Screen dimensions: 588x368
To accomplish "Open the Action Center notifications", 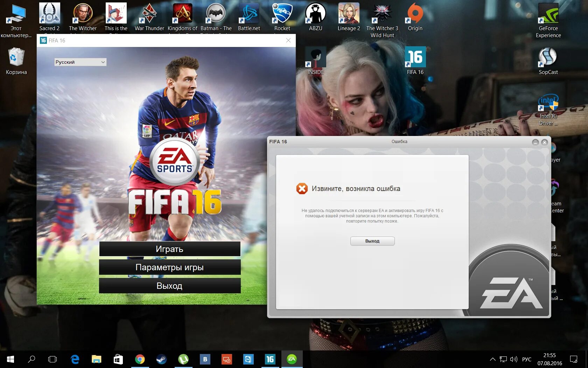I will (574, 359).
